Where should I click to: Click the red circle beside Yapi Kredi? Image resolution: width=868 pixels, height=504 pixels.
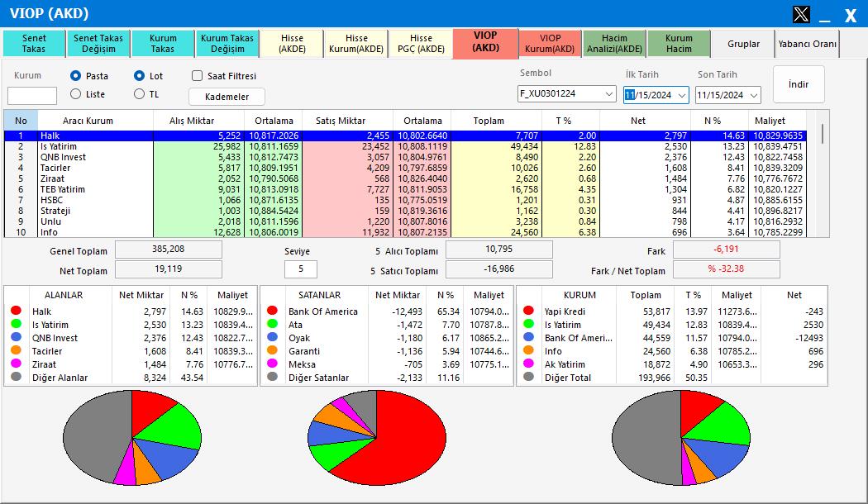(x=528, y=311)
